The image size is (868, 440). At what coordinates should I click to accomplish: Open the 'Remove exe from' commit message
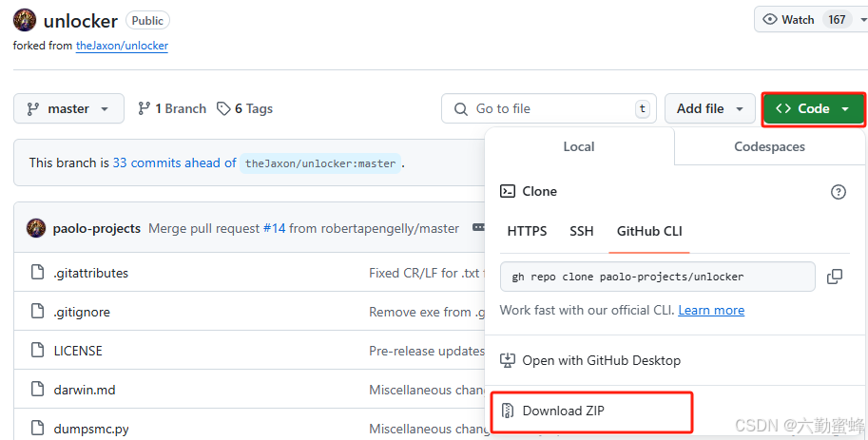pyautogui.click(x=427, y=312)
